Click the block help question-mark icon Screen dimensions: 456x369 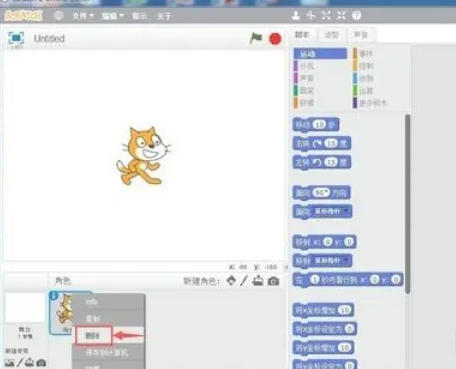356,15
